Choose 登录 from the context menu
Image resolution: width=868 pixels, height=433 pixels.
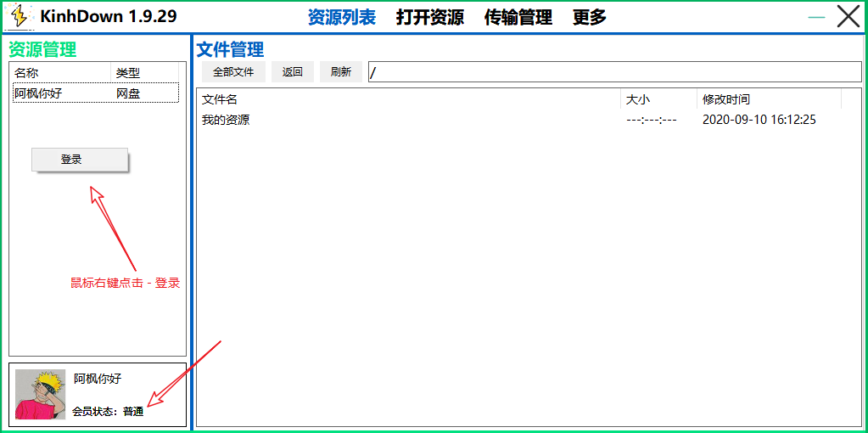click(x=80, y=160)
